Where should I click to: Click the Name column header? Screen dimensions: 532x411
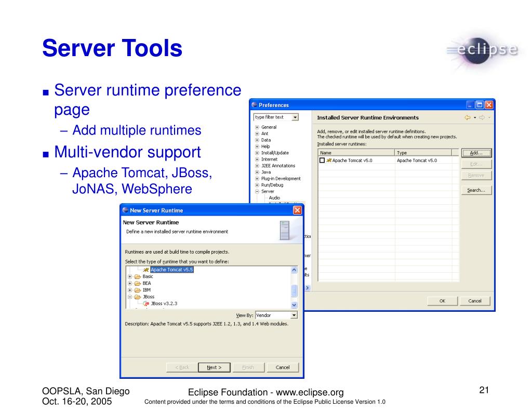tap(356, 153)
